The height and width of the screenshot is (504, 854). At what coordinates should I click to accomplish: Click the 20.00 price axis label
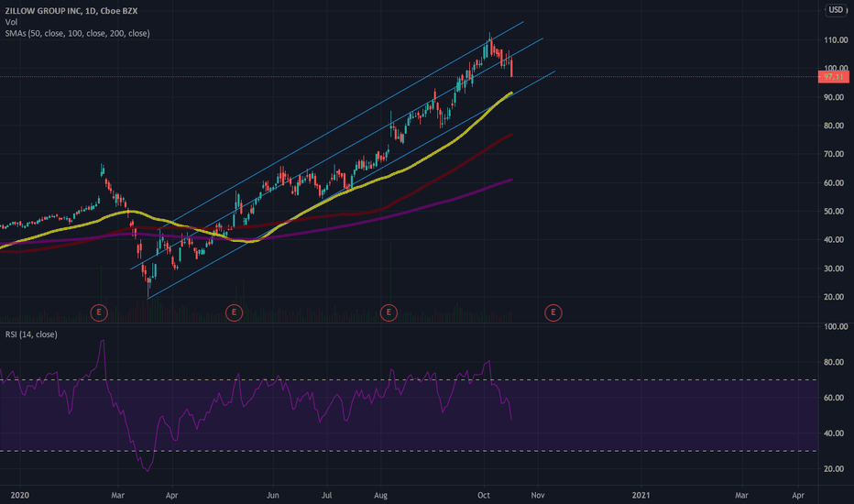[x=836, y=297]
